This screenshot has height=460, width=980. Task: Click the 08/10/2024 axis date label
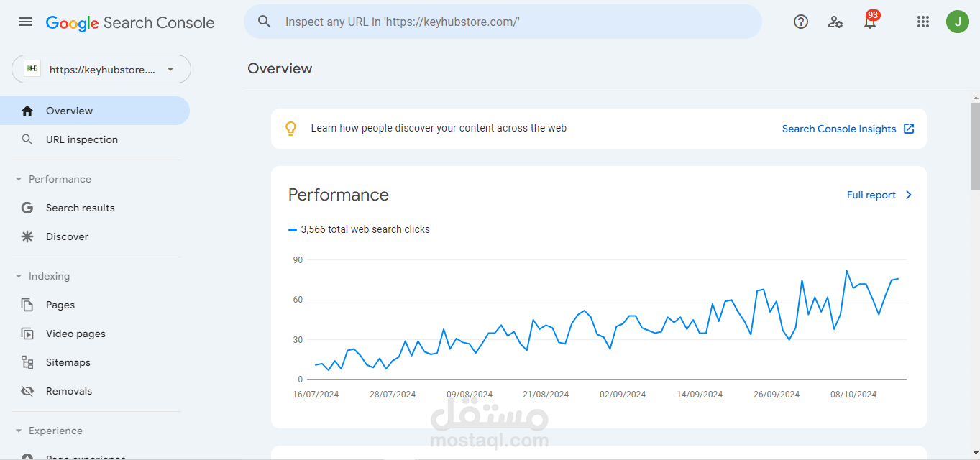[x=853, y=394]
